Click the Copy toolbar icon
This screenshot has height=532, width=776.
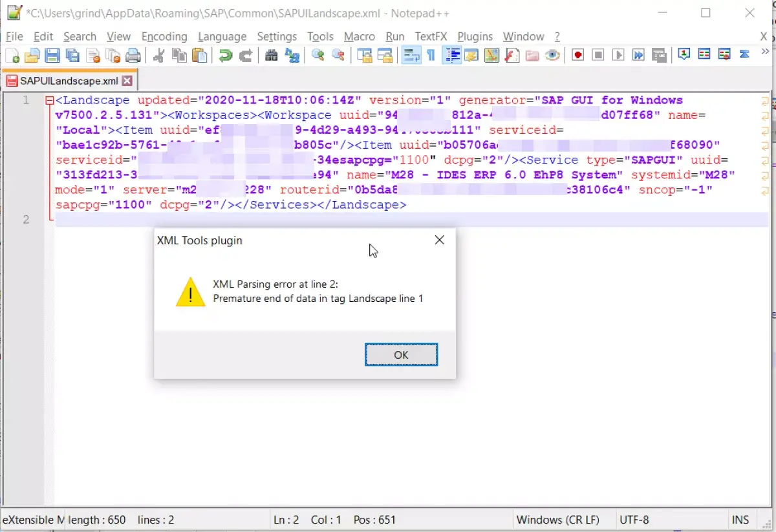point(179,56)
